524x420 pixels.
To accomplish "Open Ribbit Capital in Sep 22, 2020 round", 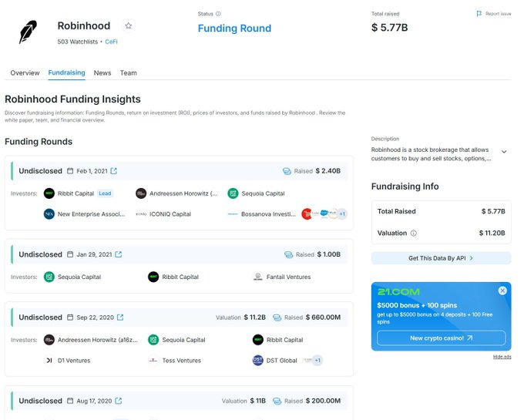I will 284,340.
